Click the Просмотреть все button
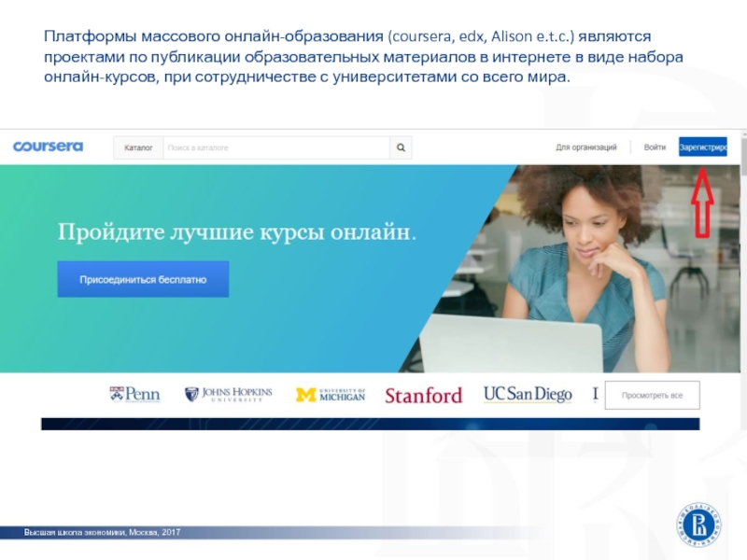Screen dimensions: 747x560 (652, 396)
